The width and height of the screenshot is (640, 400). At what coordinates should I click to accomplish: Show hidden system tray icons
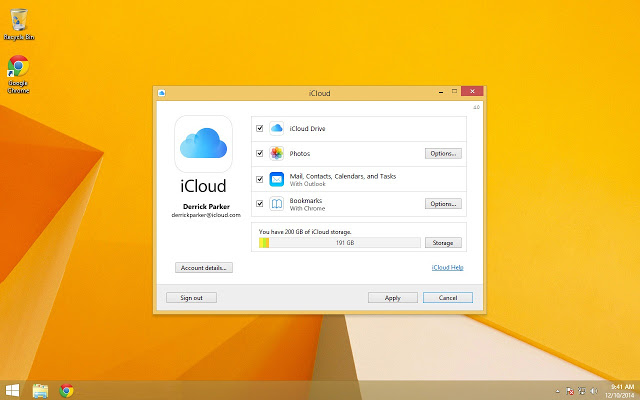558,391
